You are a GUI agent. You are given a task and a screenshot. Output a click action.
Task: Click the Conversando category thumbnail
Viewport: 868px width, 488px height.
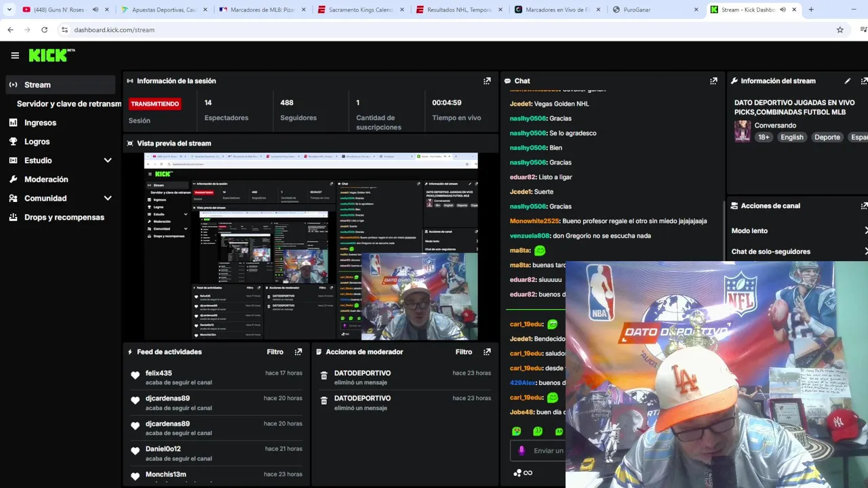coord(743,131)
